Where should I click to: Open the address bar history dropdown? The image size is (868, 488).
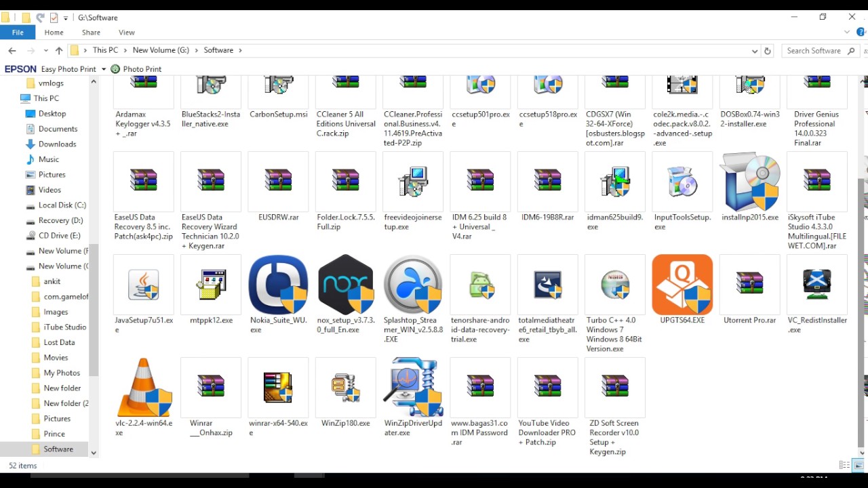point(755,51)
